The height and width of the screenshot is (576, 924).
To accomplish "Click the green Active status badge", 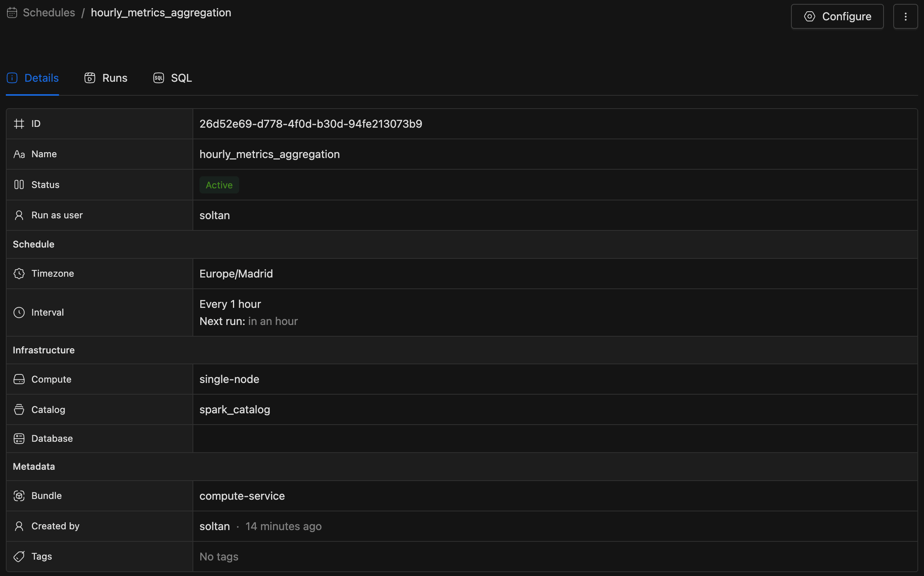I will click(219, 185).
